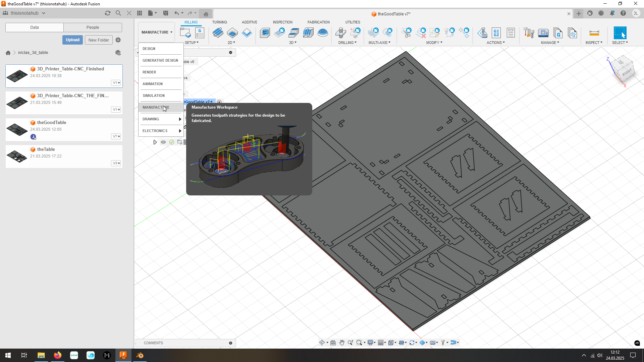Open Firefox from the Windows taskbar
Screen dimensions: 644x362
(x=58, y=355)
